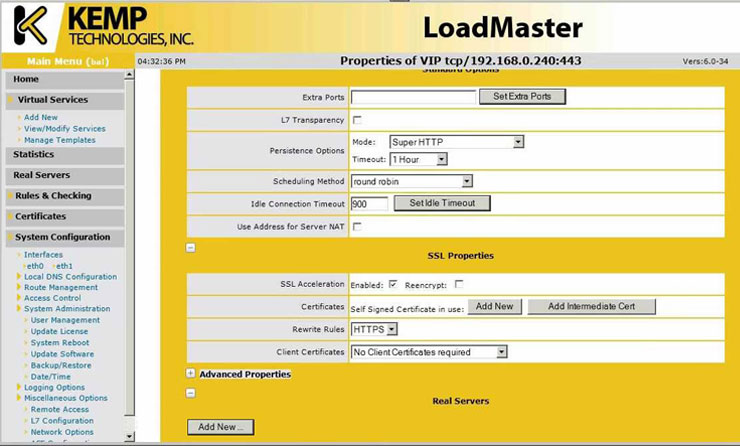
Task: Open Remote Access link
Action: pos(59,410)
